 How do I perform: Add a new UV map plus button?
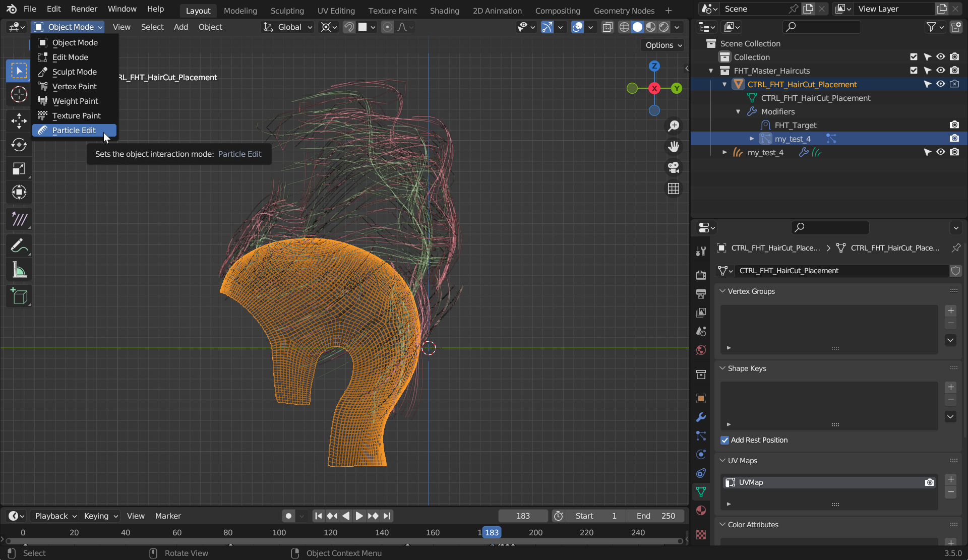[x=950, y=479]
